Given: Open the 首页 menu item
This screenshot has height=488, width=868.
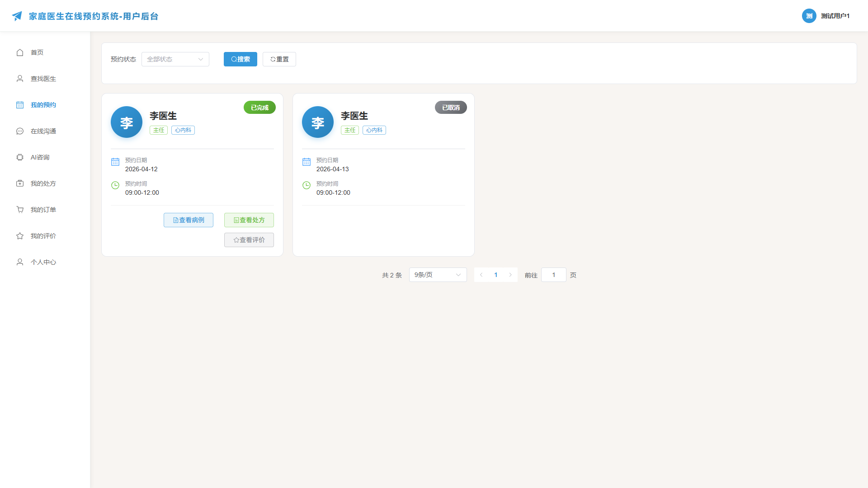Looking at the screenshot, I should coord(45,52).
